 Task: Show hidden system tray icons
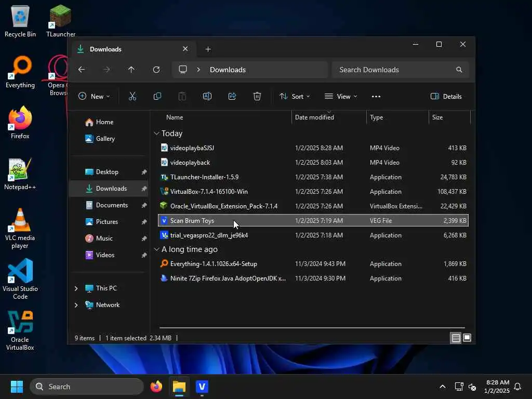click(x=443, y=387)
